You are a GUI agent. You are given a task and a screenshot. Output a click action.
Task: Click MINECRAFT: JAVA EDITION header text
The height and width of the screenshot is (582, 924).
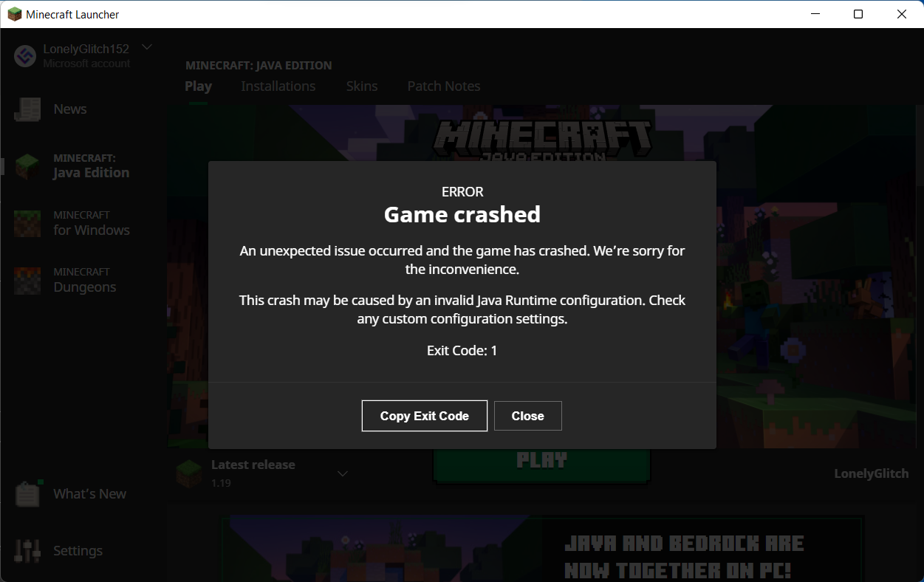[259, 65]
